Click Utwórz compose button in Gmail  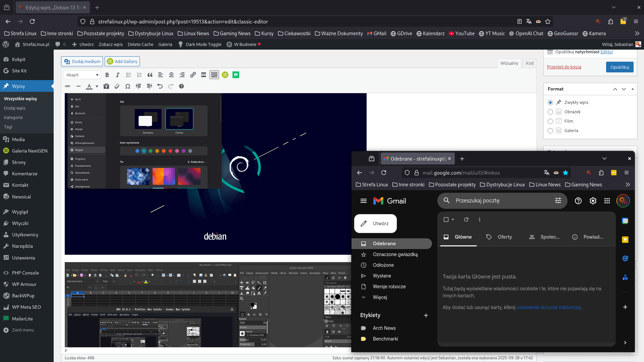[375, 224]
